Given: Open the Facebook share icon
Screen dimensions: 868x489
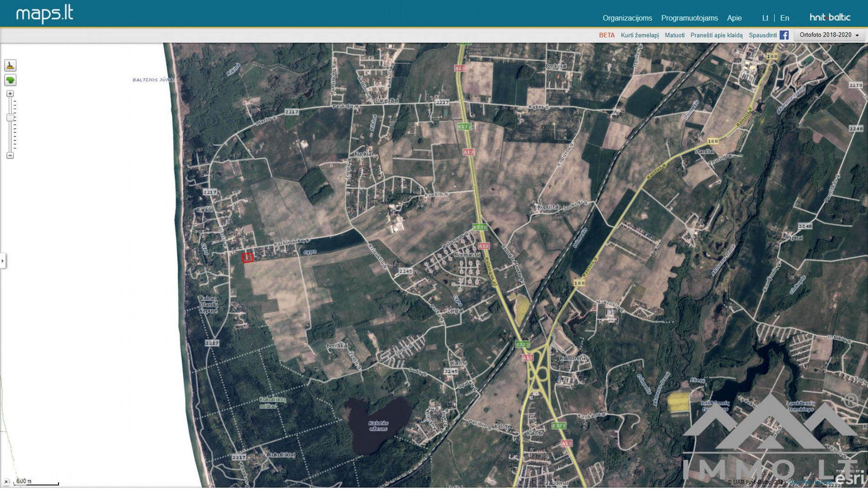Looking at the screenshot, I should click(x=784, y=35).
